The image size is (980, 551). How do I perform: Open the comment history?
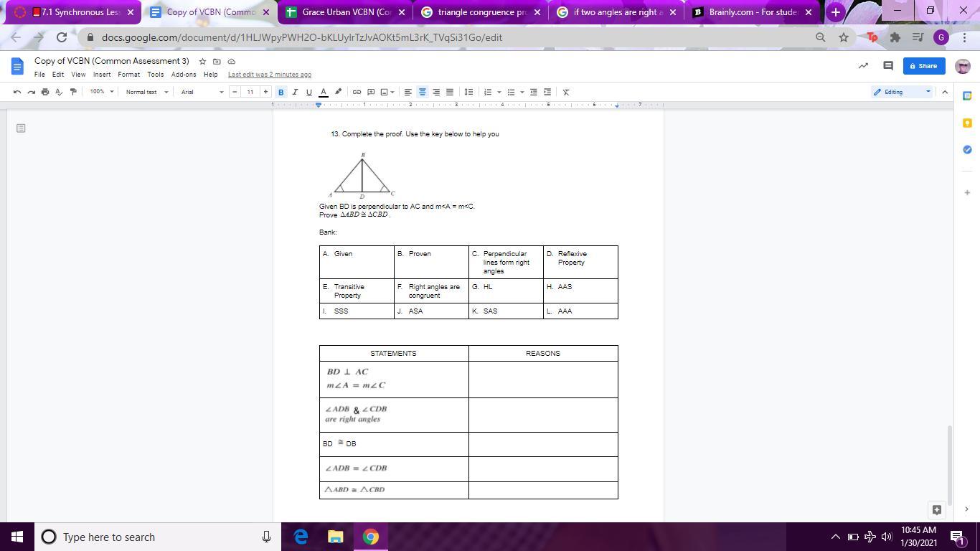(887, 66)
